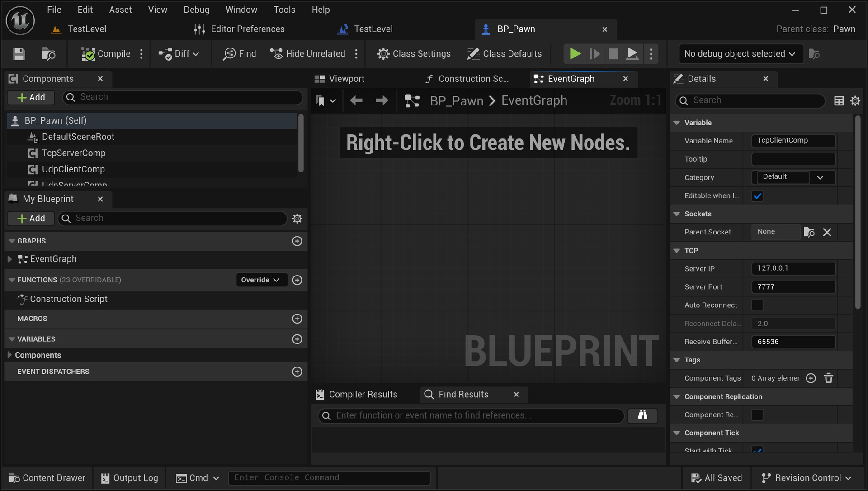Add a new variable with plus icon
The width and height of the screenshot is (868, 491).
297,339
